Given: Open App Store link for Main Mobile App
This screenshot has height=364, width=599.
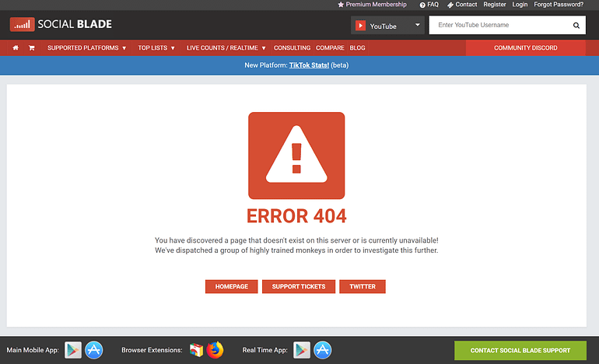Looking at the screenshot, I should 94,350.
